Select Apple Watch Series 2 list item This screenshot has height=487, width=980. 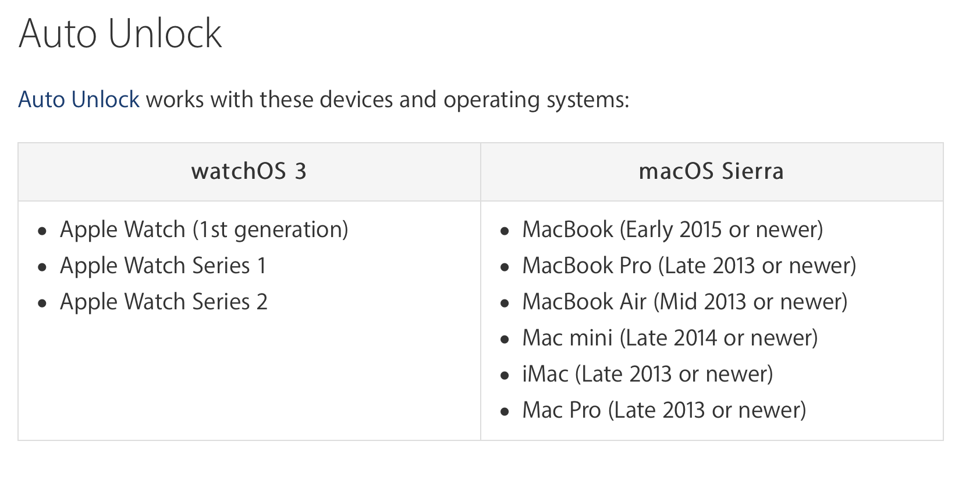point(164,302)
